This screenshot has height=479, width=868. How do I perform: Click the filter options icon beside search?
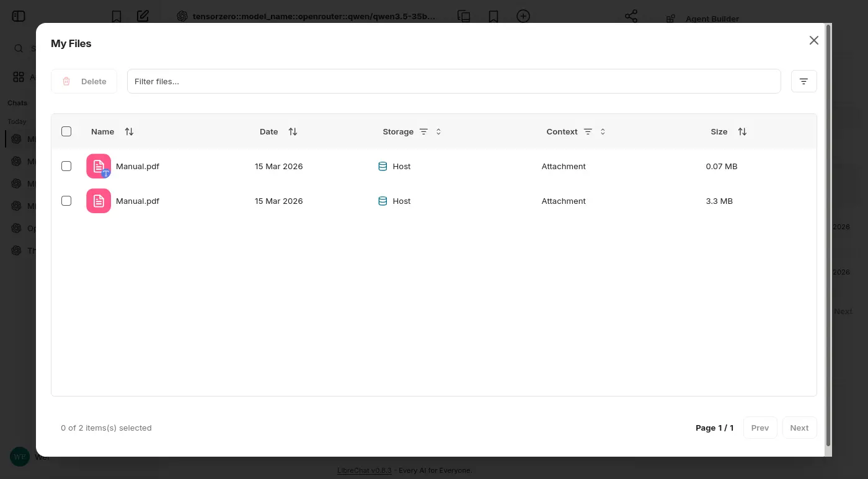pyautogui.click(x=804, y=81)
